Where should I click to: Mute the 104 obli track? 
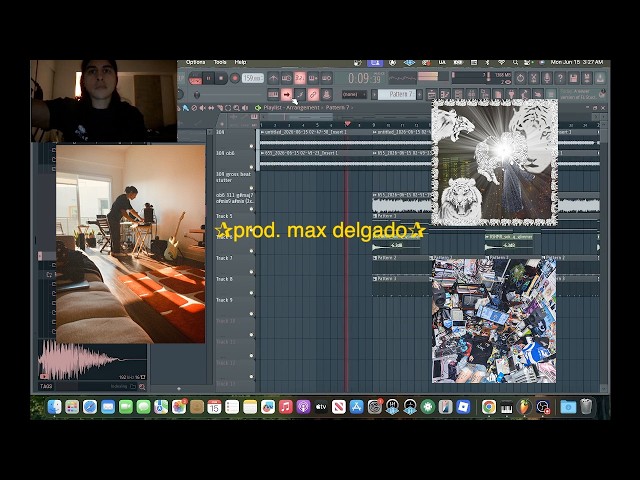click(x=251, y=167)
